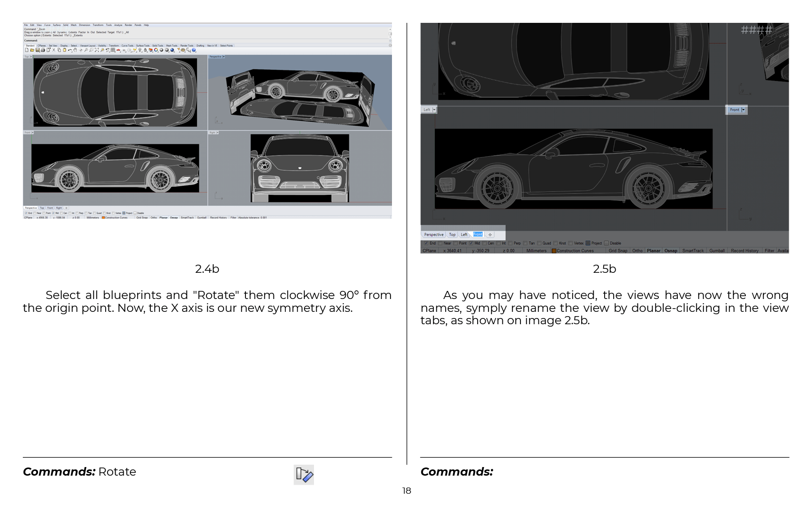Image resolution: width=812 pixels, height=508 pixels.
Task: Toggle the End osnap checkbox in right image
Action: click(426, 243)
